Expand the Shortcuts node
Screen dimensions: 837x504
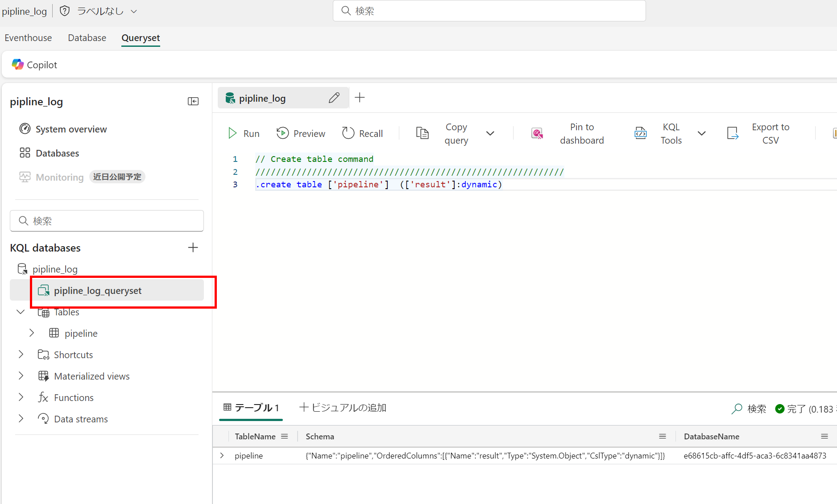(x=21, y=355)
